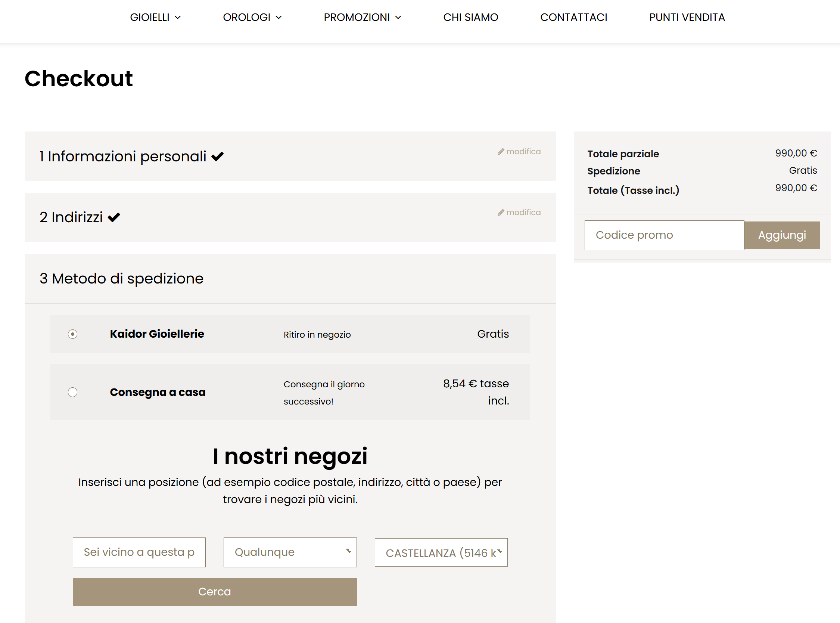Open the CHI SIAMO menu item

point(470,17)
